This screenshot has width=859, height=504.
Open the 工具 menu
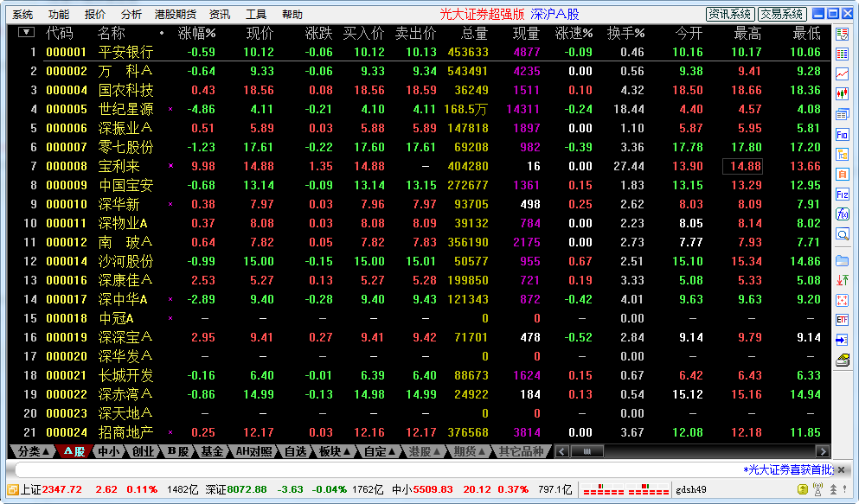pyautogui.click(x=256, y=15)
